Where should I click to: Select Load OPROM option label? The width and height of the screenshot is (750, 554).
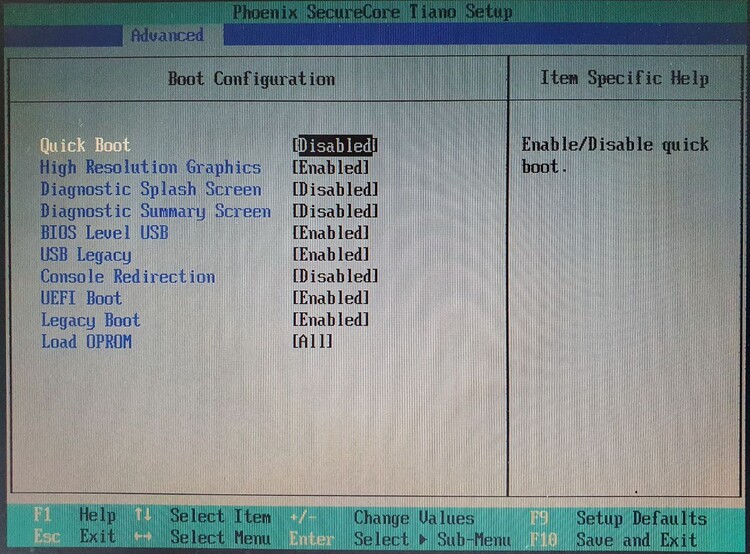86,342
